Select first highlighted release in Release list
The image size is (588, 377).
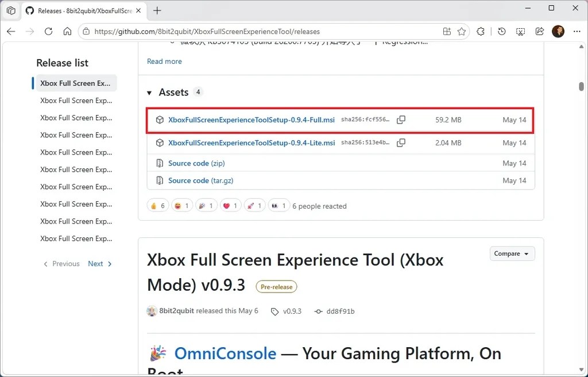click(75, 83)
